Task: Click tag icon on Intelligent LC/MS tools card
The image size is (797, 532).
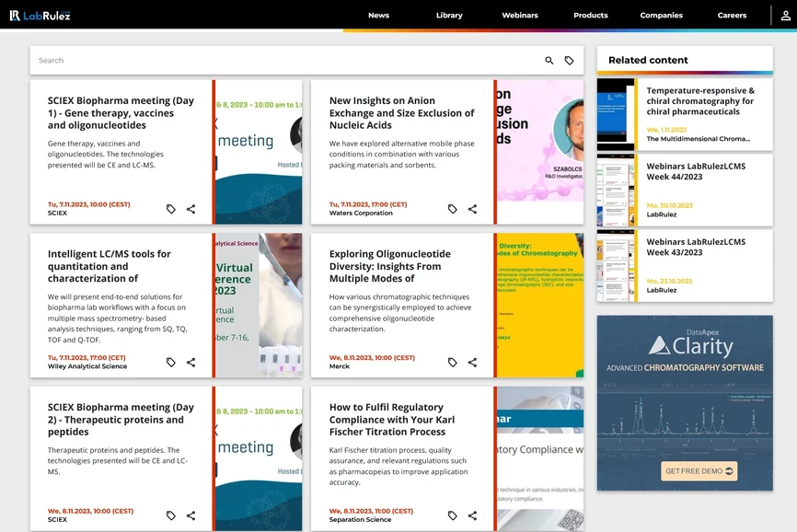Action: coord(171,363)
